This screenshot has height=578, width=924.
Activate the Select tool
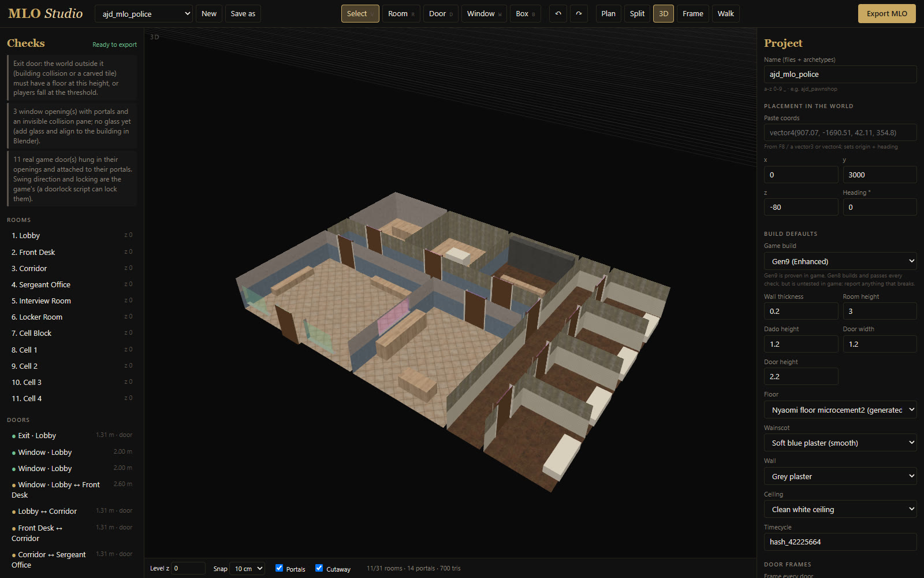[360, 13]
